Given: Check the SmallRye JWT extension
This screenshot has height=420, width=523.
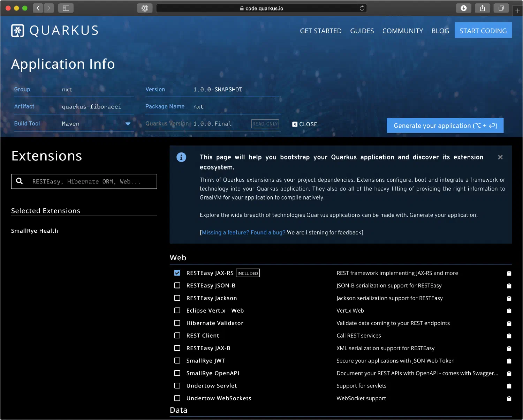Looking at the screenshot, I should point(177,361).
